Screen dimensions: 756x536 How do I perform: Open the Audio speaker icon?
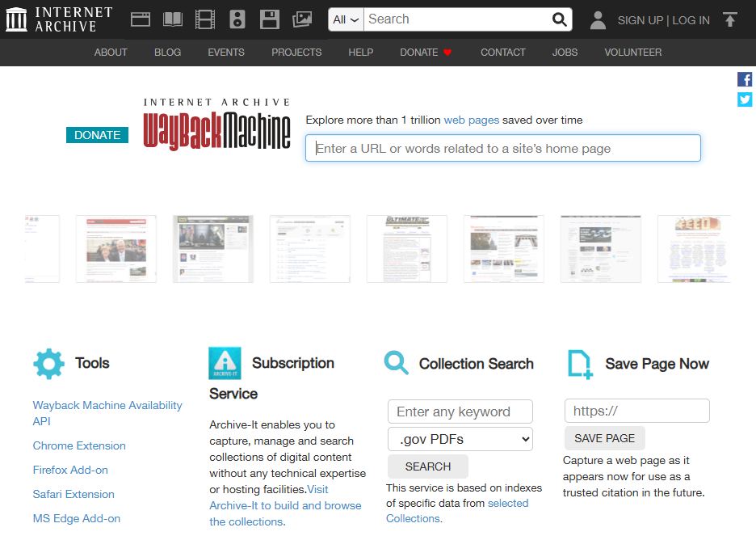(237, 19)
